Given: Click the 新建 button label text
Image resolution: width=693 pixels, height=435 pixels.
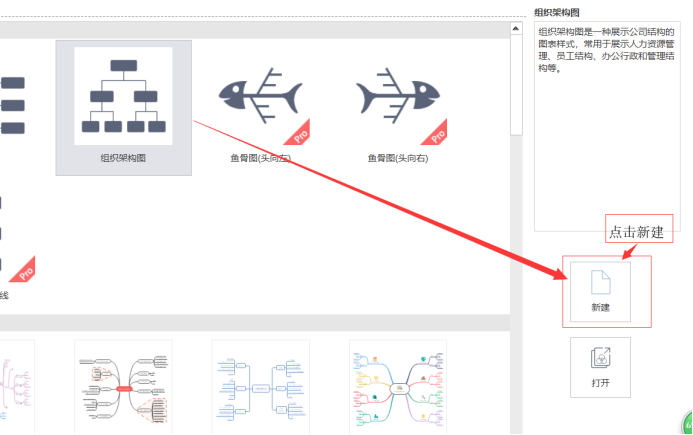Looking at the screenshot, I should tap(601, 307).
